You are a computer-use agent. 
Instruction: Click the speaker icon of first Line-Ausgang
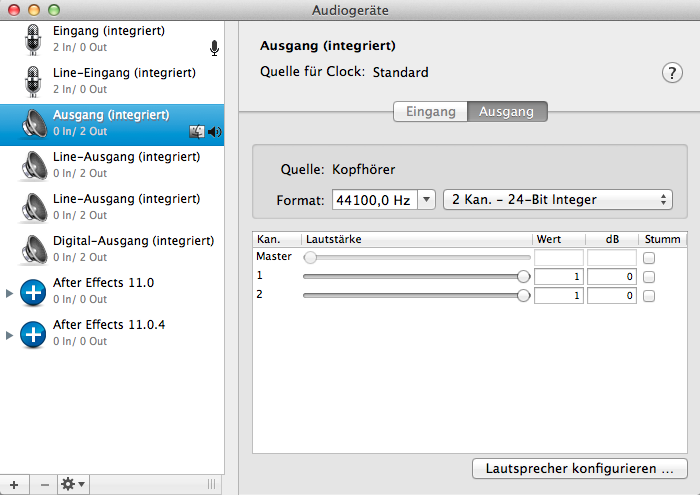(34, 164)
